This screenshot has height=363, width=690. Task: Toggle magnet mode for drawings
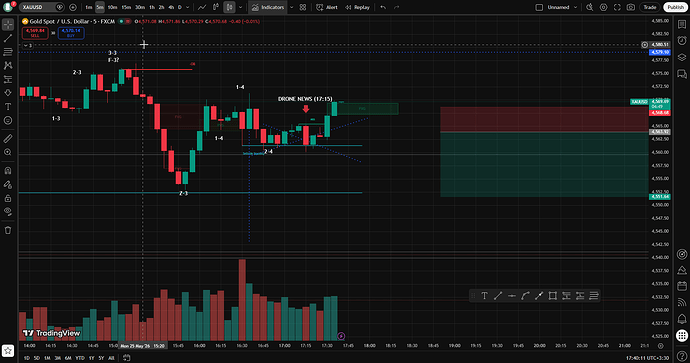click(x=8, y=171)
